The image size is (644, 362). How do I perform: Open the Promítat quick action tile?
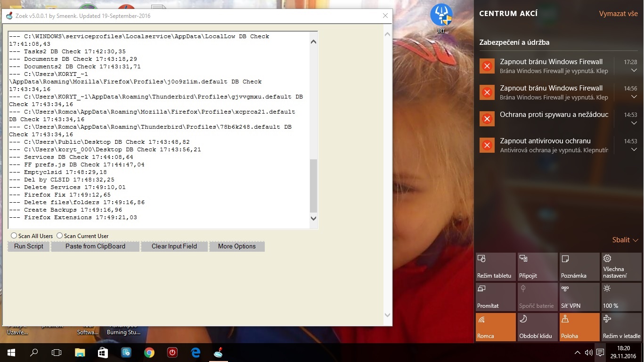pyautogui.click(x=496, y=297)
